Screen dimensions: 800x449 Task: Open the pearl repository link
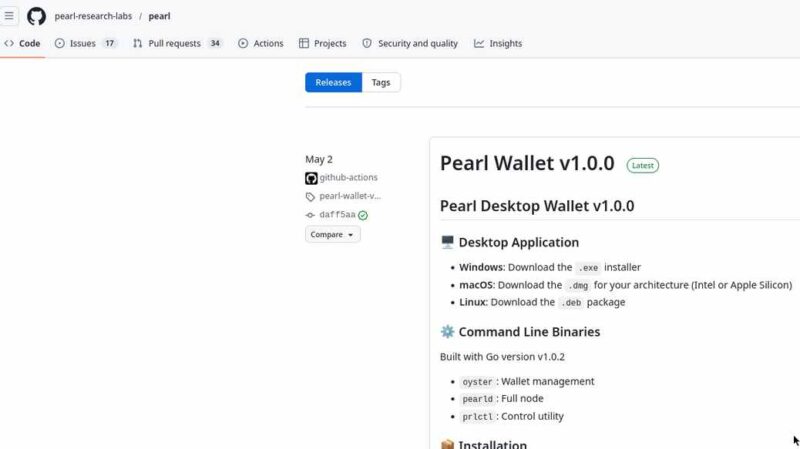[x=159, y=16]
